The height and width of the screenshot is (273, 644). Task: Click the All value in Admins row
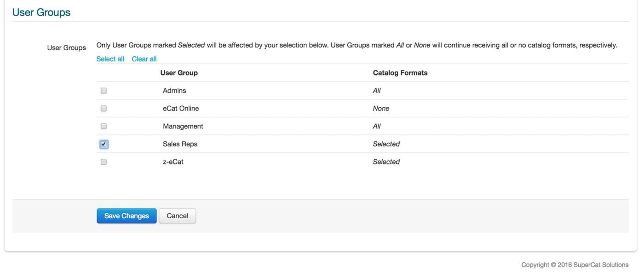pos(377,91)
